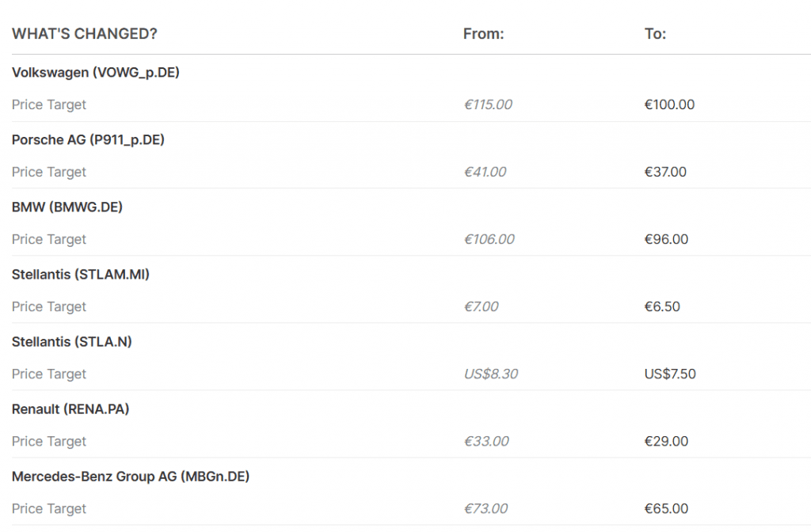
Task: Open the Stellantis (STLAM.MI) entry
Action: point(81,275)
